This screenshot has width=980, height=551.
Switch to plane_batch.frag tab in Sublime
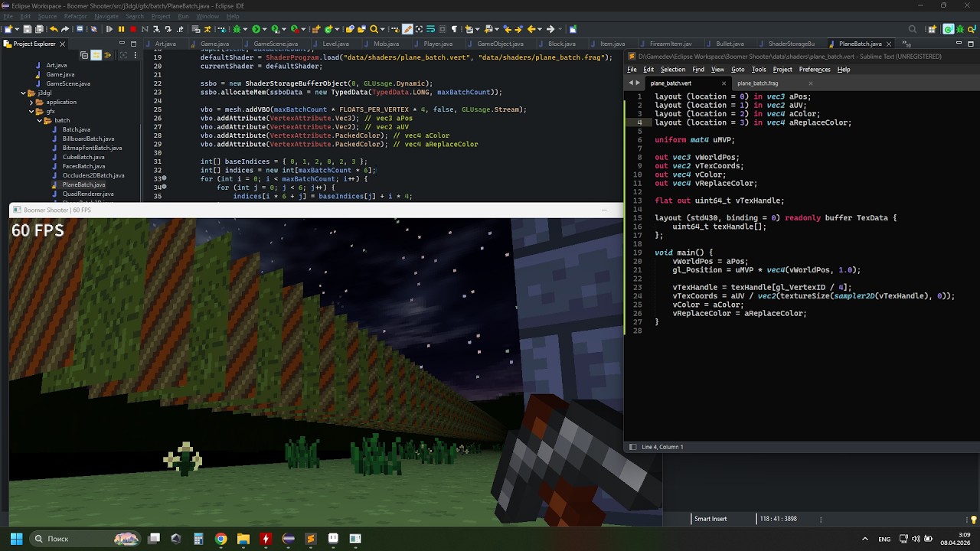pyautogui.click(x=758, y=83)
